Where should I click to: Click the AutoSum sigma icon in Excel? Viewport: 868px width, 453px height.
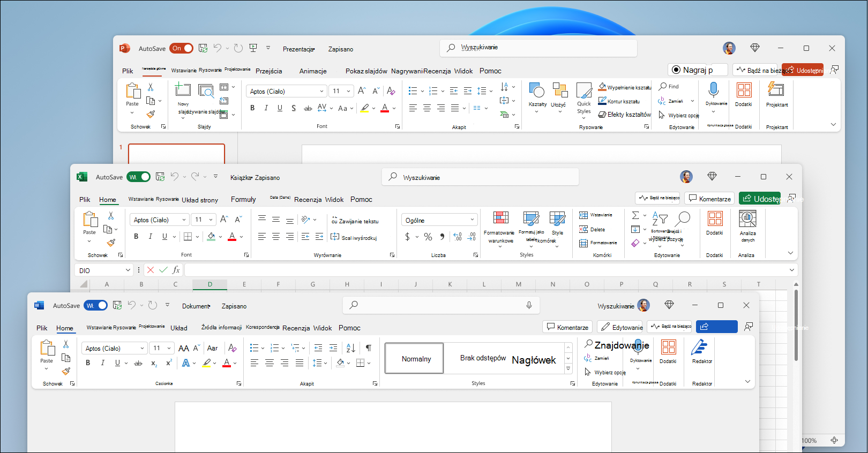click(635, 215)
